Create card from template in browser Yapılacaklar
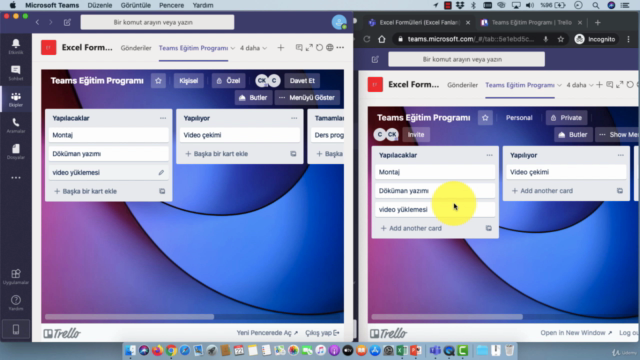The width and height of the screenshot is (640, 360). (x=489, y=228)
